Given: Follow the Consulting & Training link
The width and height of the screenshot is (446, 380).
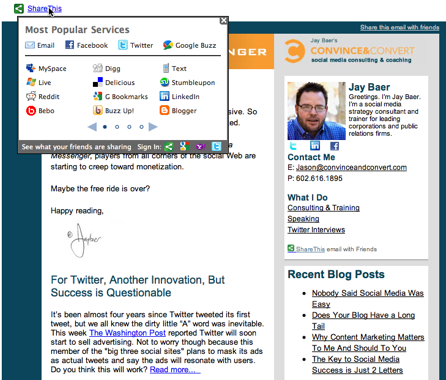Looking at the screenshot, I should click(x=323, y=208).
